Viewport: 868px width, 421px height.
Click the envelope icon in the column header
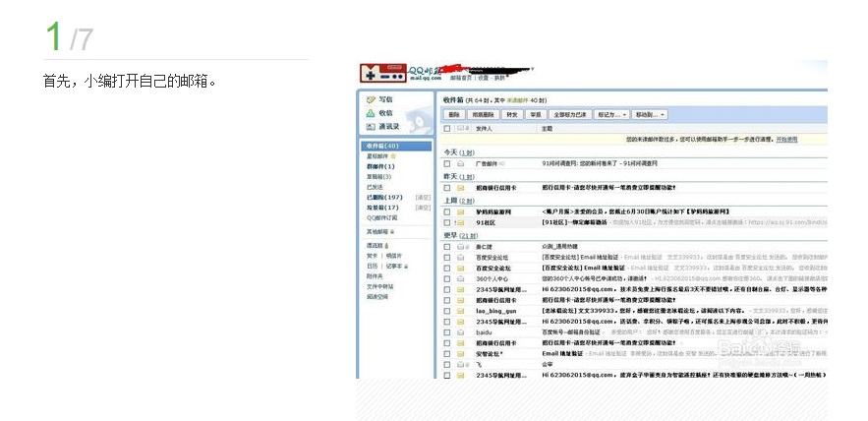(x=461, y=129)
